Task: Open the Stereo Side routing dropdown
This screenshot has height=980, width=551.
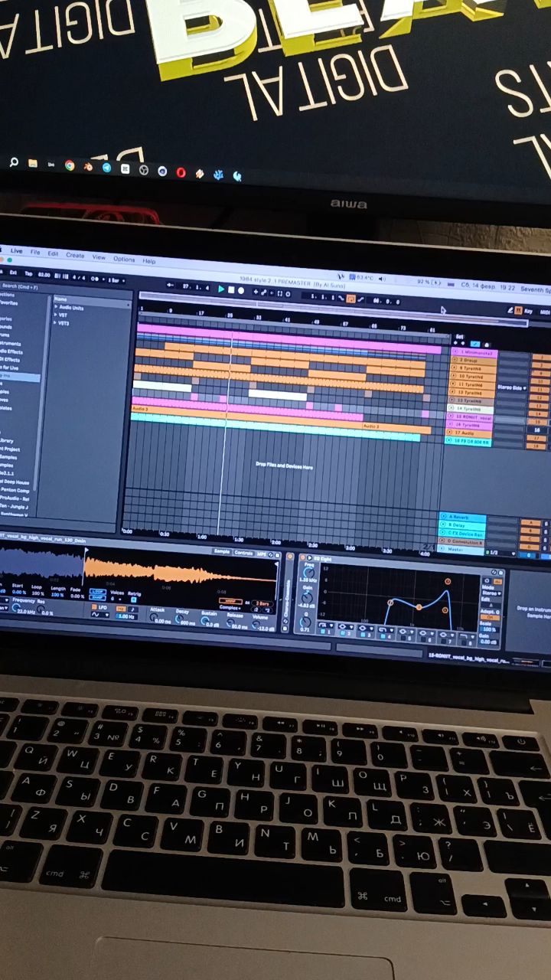Action: pos(512,388)
